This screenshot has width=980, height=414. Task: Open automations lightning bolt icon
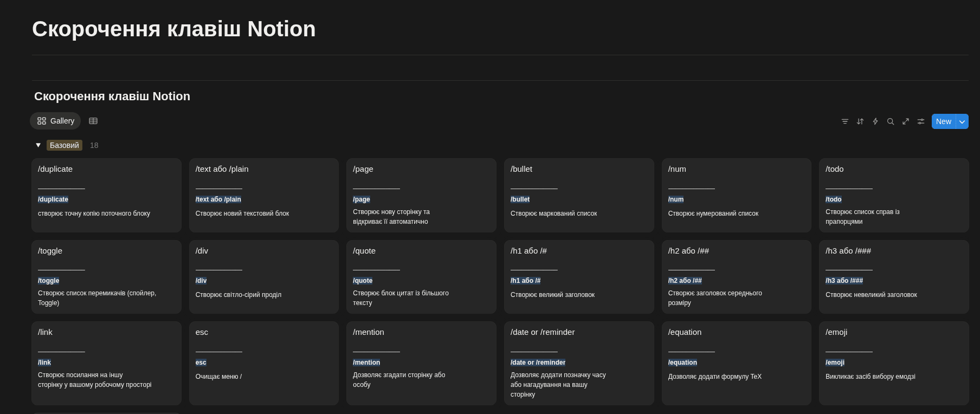click(875, 121)
